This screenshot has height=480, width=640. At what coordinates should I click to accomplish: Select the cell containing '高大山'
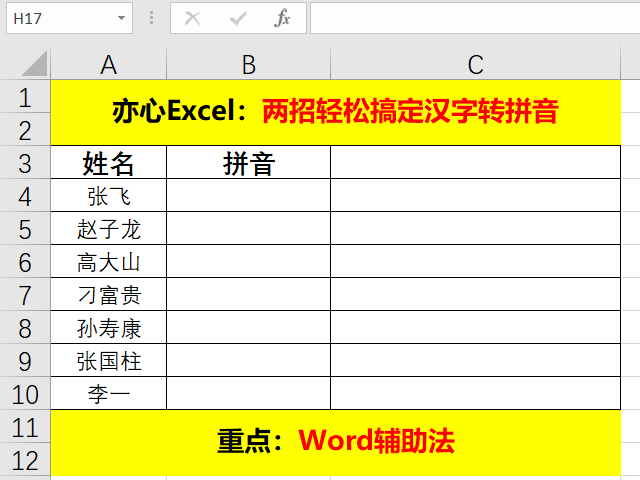pos(109,262)
